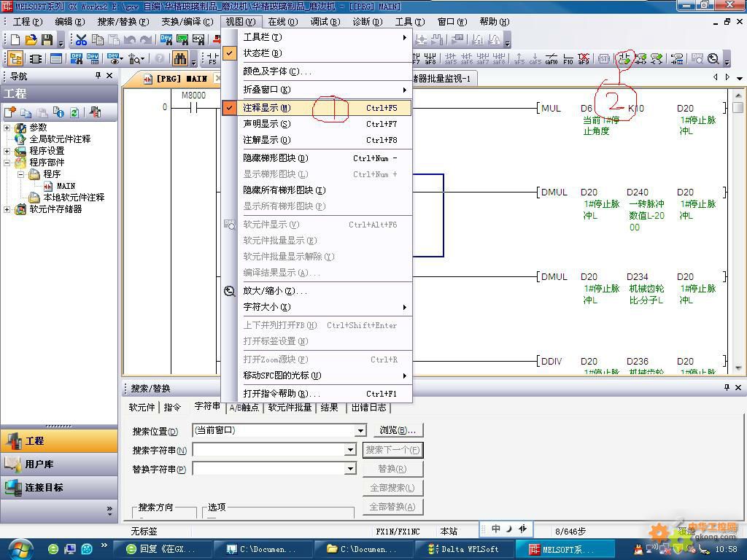This screenshot has height=560, width=747.
Task: Click the Save project icon in toolbar
Action: pos(47,40)
